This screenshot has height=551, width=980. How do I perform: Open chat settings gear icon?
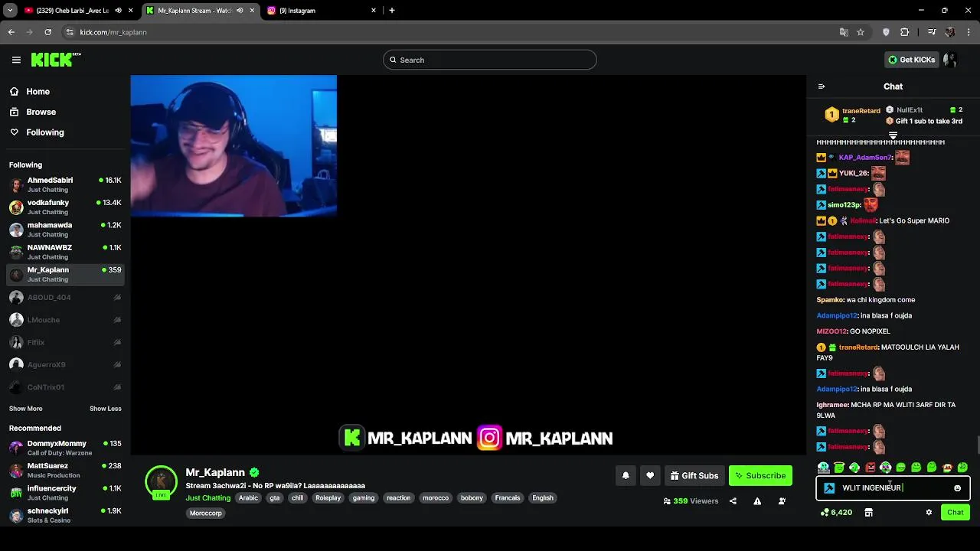click(929, 513)
